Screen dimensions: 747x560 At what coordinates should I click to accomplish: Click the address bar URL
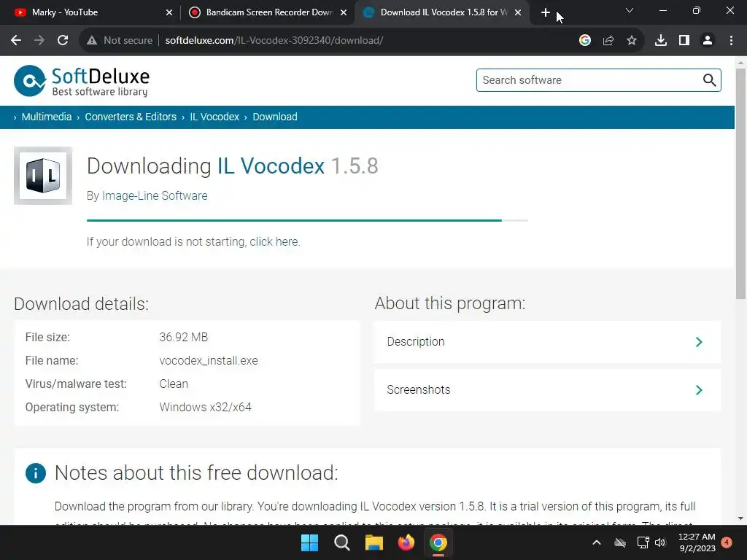coord(274,41)
